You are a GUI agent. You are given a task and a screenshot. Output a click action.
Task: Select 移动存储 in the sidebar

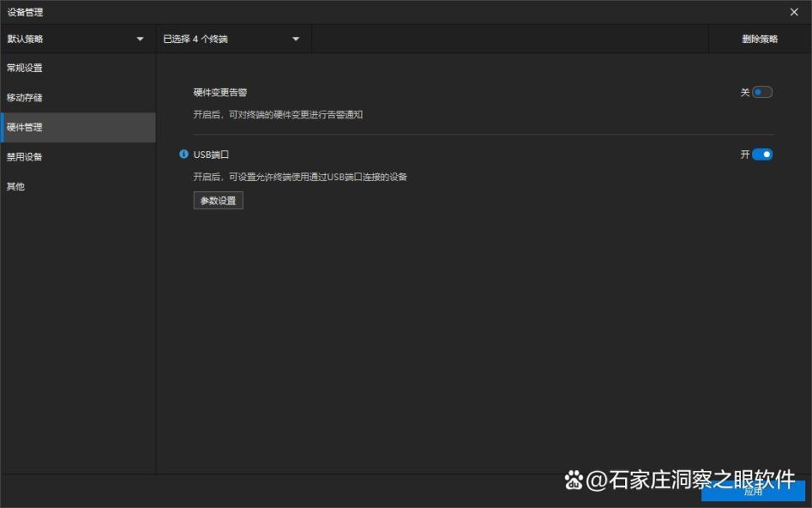78,97
